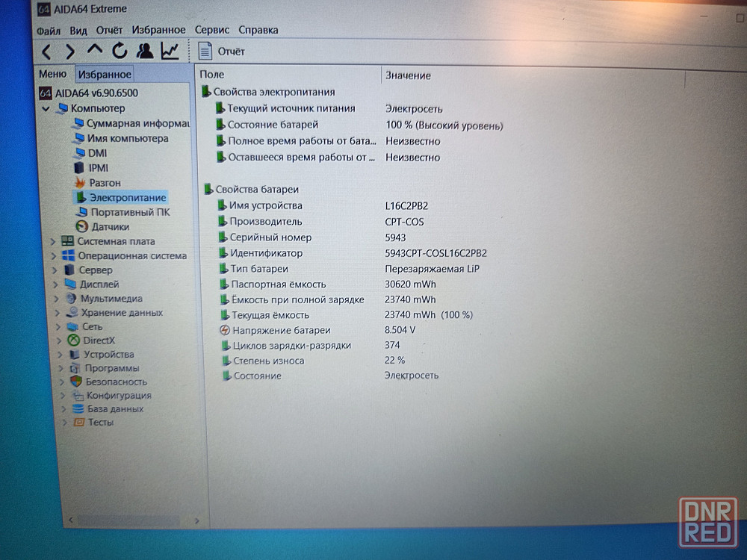This screenshot has width=747, height=560.
Task: Open the Файл menu
Action: click(x=49, y=31)
